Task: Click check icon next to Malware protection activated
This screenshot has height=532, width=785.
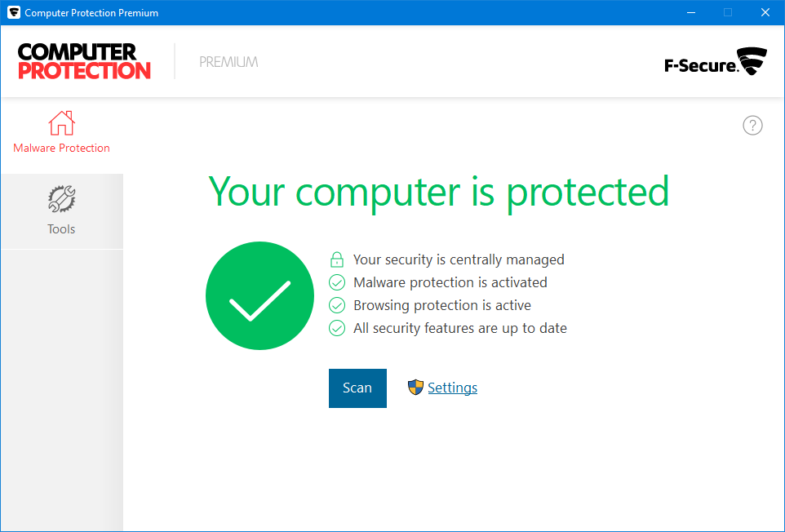Action: (336, 282)
